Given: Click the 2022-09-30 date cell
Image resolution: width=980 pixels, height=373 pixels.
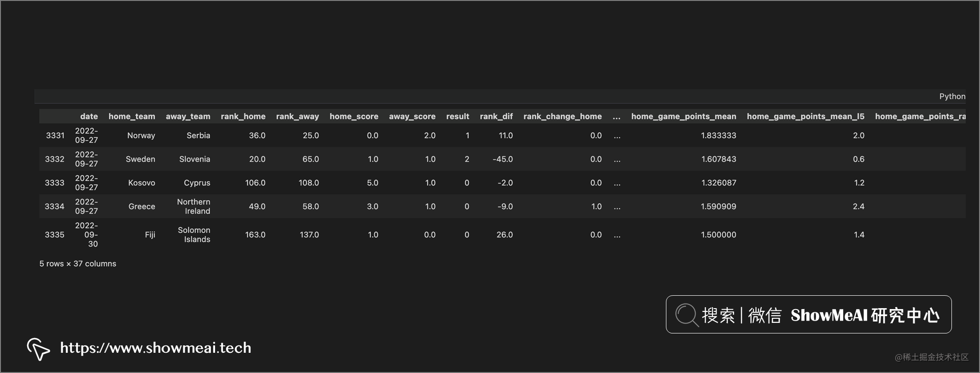Looking at the screenshot, I should coord(87,235).
